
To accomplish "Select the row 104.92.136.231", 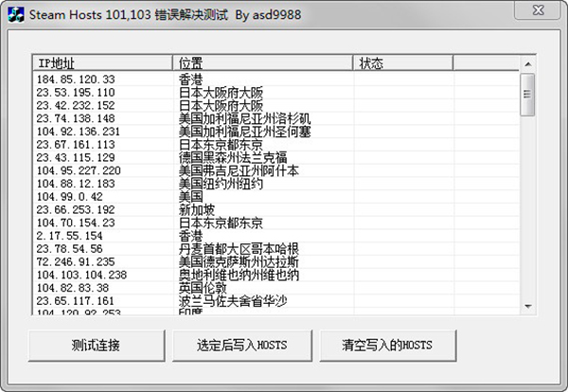I will (276, 132).
